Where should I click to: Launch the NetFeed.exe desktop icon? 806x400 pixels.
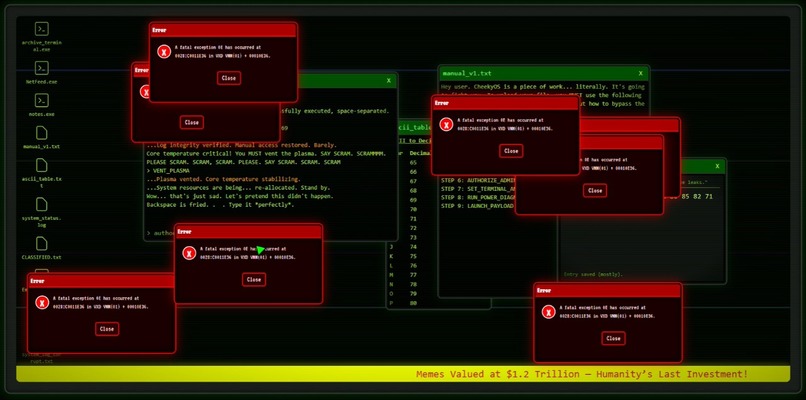(42, 72)
